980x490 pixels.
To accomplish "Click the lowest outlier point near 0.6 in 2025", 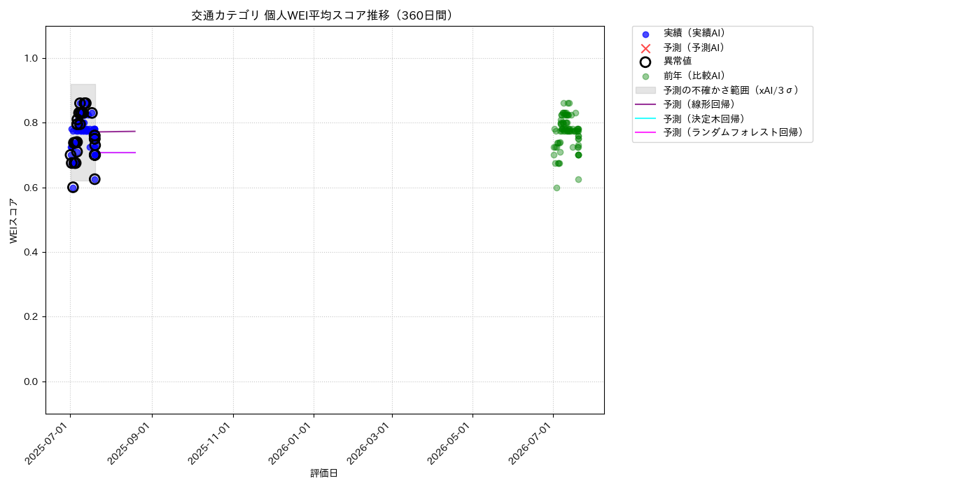I will pos(73,188).
